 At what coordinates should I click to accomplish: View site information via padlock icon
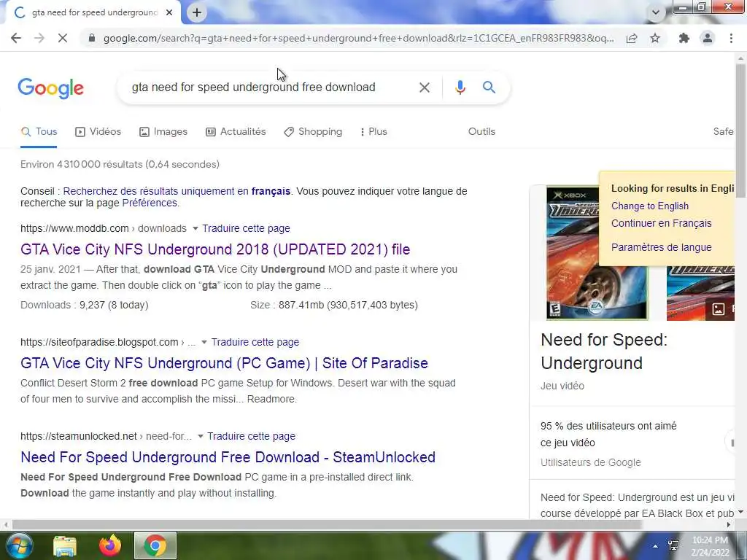click(92, 38)
